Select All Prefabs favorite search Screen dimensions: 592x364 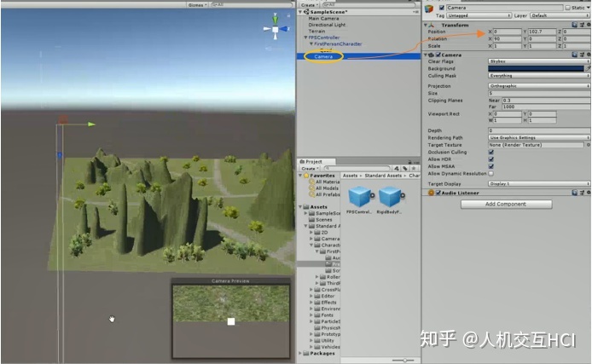coord(324,194)
